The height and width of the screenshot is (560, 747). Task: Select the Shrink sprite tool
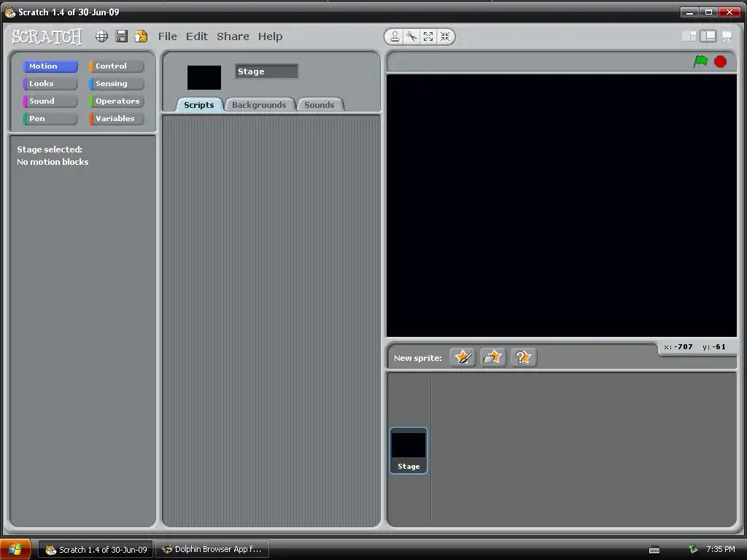445,36
